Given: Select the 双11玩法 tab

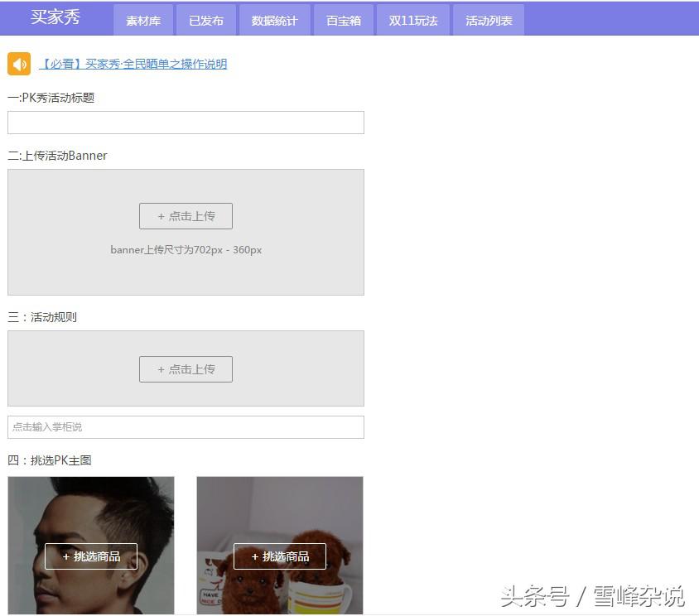Looking at the screenshot, I should tap(412, 21).
